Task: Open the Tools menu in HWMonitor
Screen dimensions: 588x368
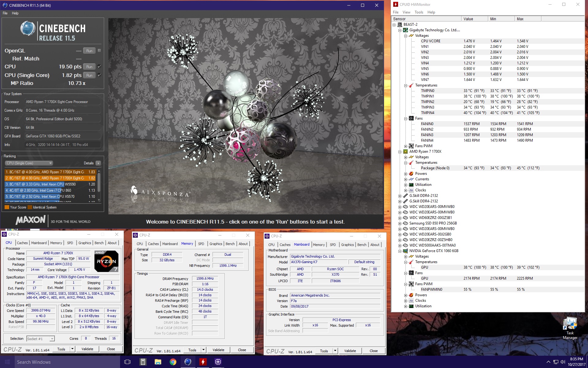Action: tap(419, 12)
